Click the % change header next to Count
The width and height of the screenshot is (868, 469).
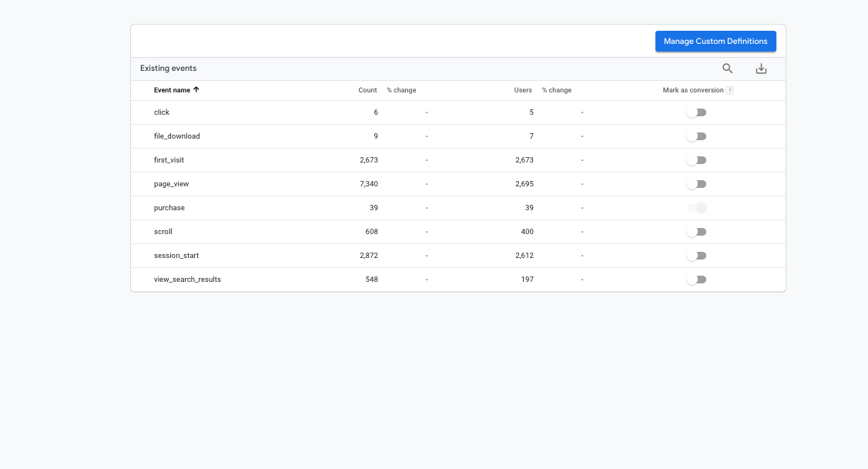point(401,90)
